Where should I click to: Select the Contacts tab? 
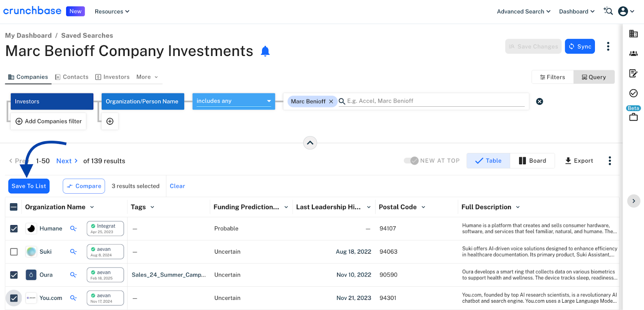(72, 77)
